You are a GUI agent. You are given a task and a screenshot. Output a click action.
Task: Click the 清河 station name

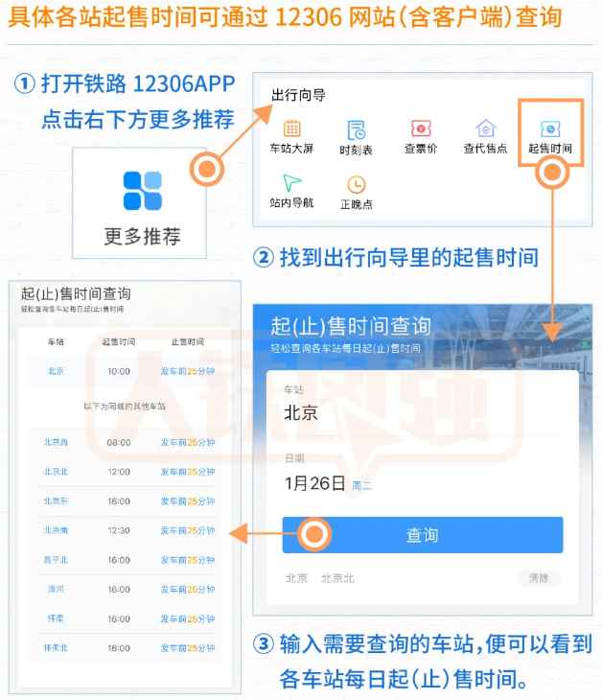(x=56, y=590)
